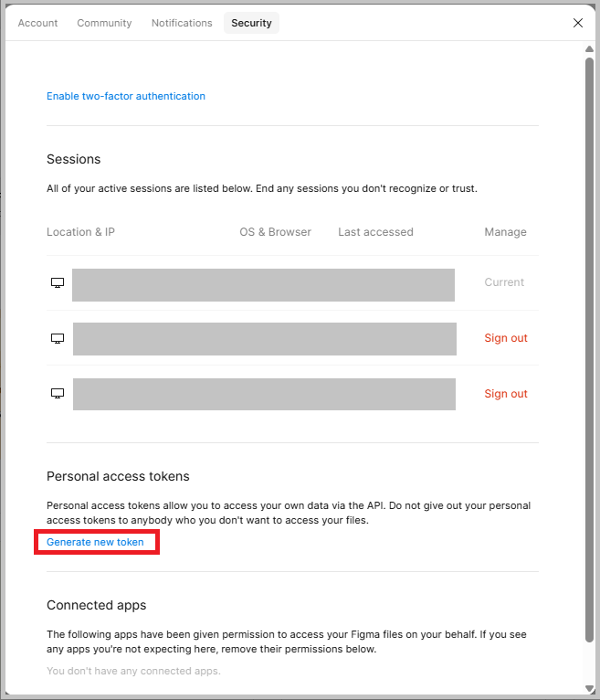The image size is (600, 700).
Task: Sign out of the second session
Action: click(x=506, y=338)
